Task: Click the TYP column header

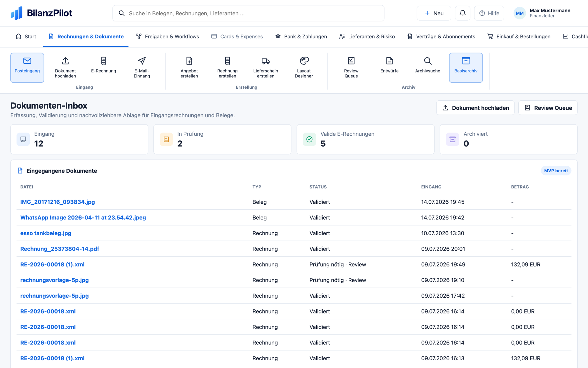Action: click(257, 187)
